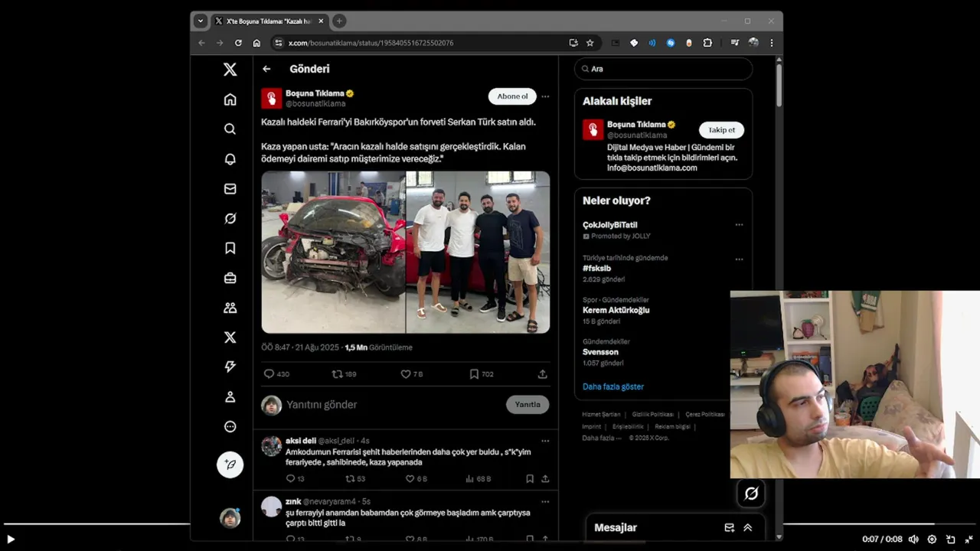
Task: Share the main post with the upload icon
Action: 542,374
